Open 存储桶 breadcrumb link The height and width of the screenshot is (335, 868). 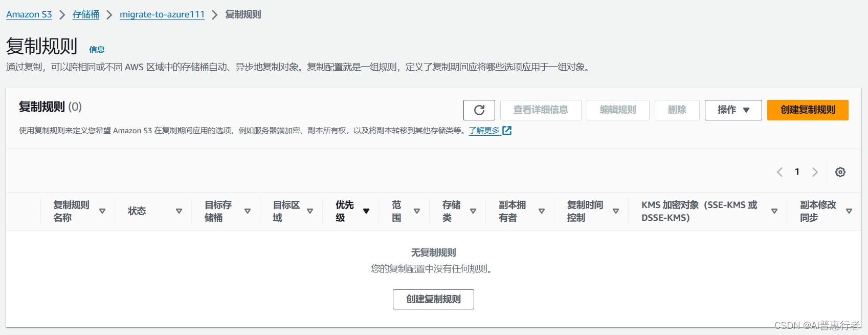pyautogui.click(x=86, y=14)
